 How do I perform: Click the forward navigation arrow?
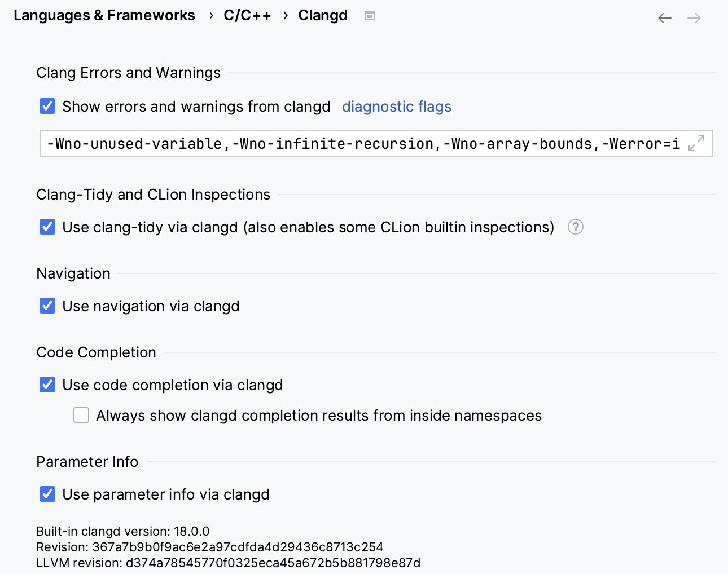694,18
